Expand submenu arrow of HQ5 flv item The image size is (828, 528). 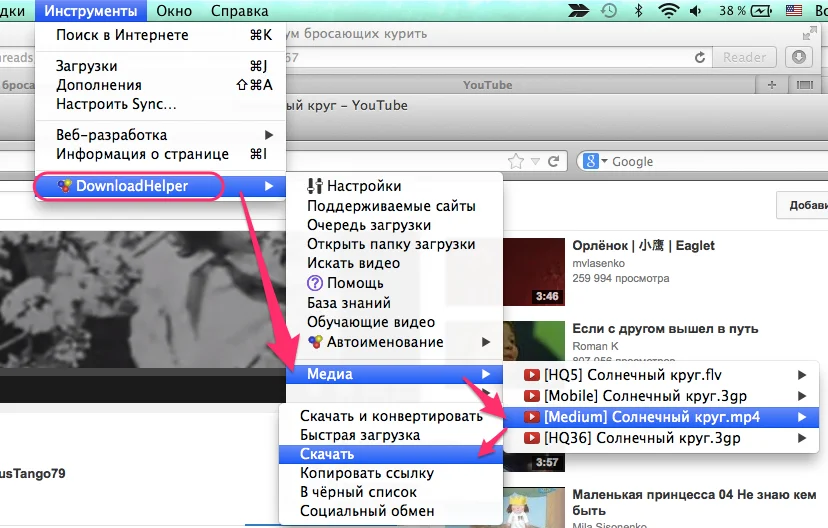tap(802, 375)
